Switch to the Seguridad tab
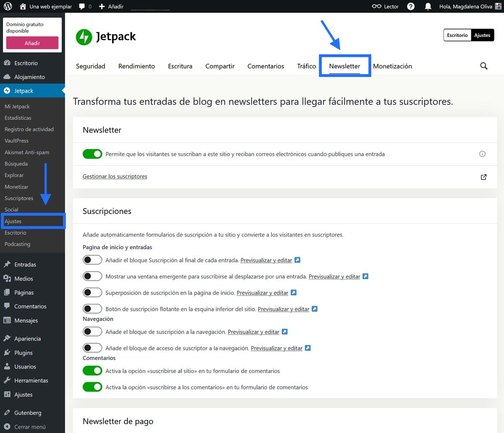Image resolution: width=504 pixels, height=433 pixels. click(90, 66)
